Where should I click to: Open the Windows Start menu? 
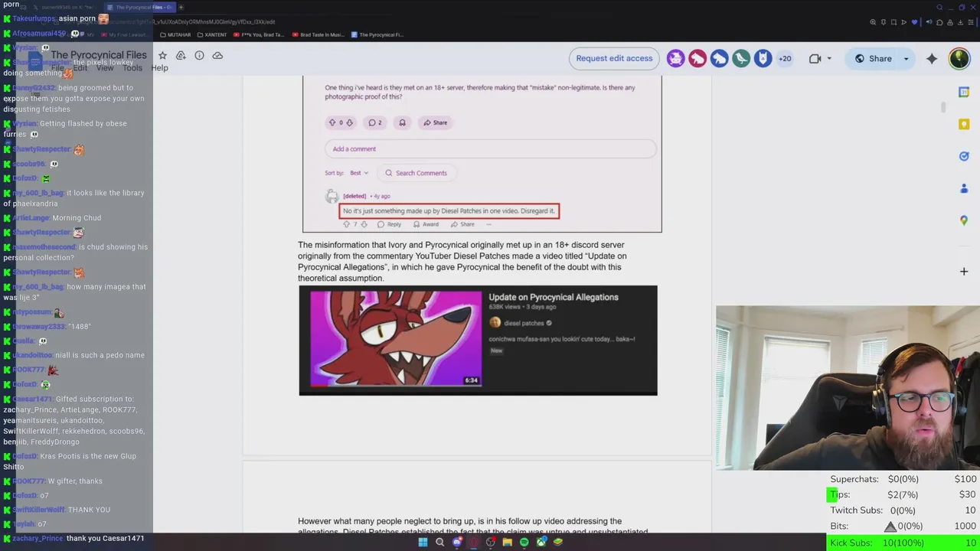coord(423,542)
